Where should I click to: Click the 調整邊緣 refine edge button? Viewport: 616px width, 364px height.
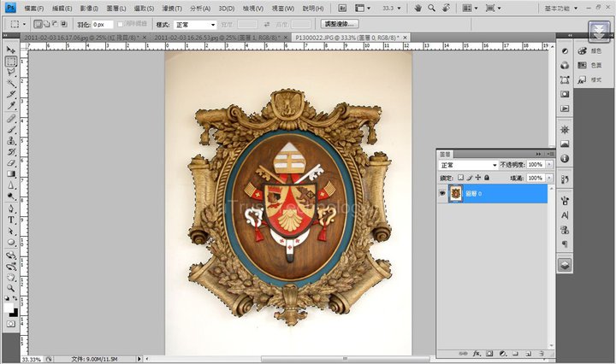click(340, 24)
